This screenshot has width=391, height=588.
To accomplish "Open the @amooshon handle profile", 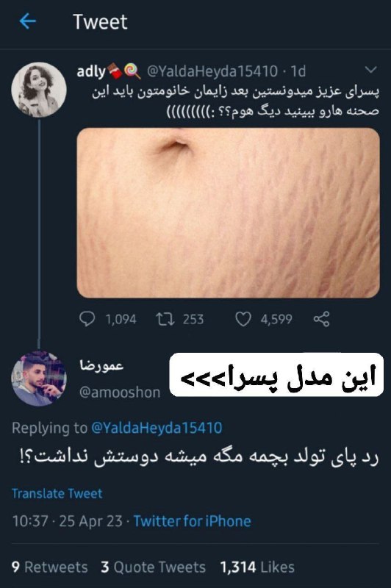I will click(120, 392).
